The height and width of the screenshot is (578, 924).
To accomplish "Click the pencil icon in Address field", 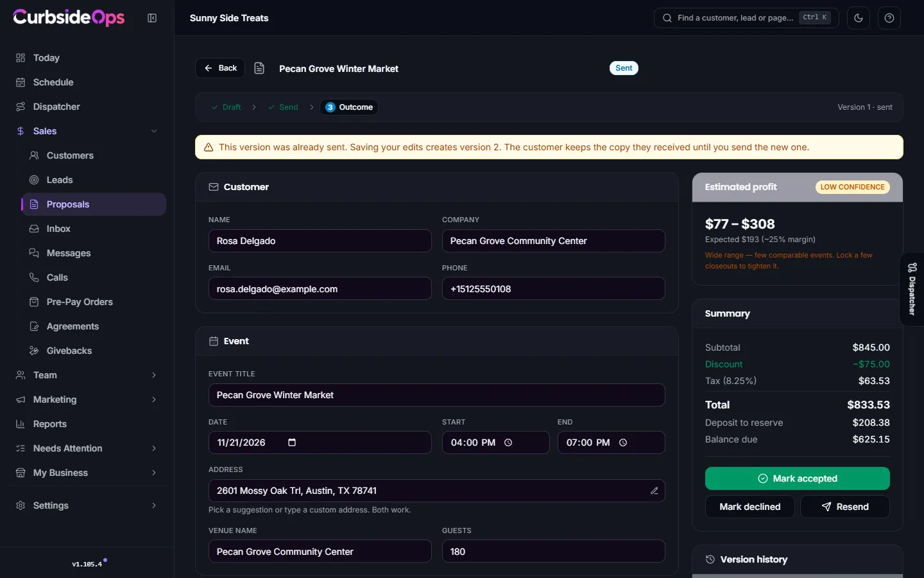I will 654,491.
